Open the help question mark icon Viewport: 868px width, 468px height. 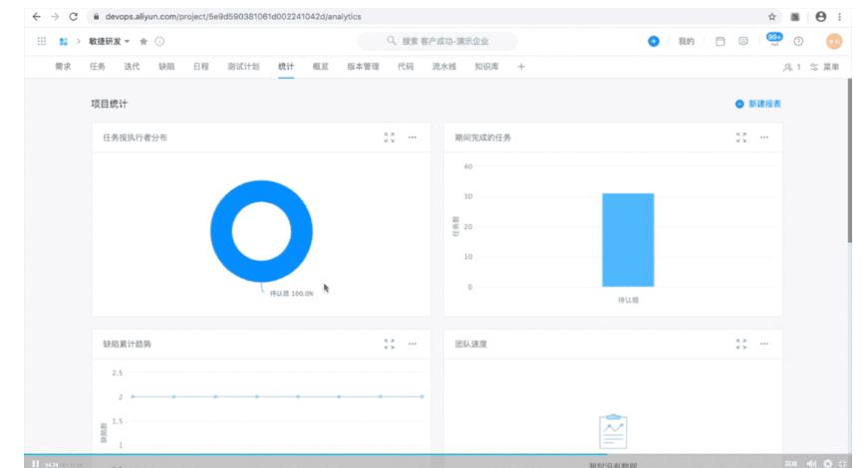click(798, 41)
